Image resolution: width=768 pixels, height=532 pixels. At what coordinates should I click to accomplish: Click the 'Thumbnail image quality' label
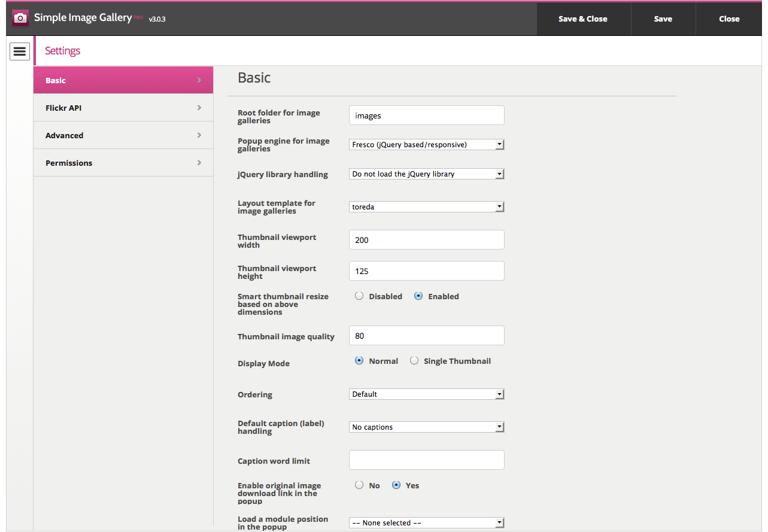coord(286,337)
